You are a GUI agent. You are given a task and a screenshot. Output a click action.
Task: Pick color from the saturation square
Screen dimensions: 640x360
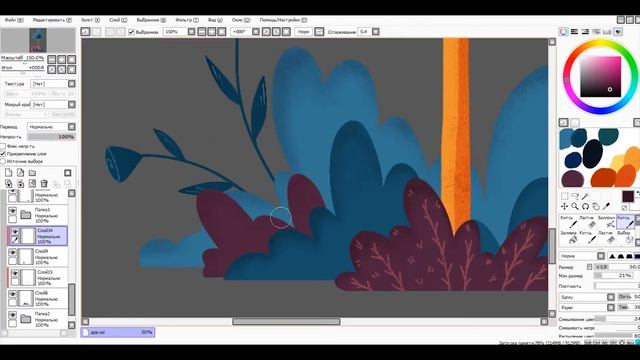(600, 77)
